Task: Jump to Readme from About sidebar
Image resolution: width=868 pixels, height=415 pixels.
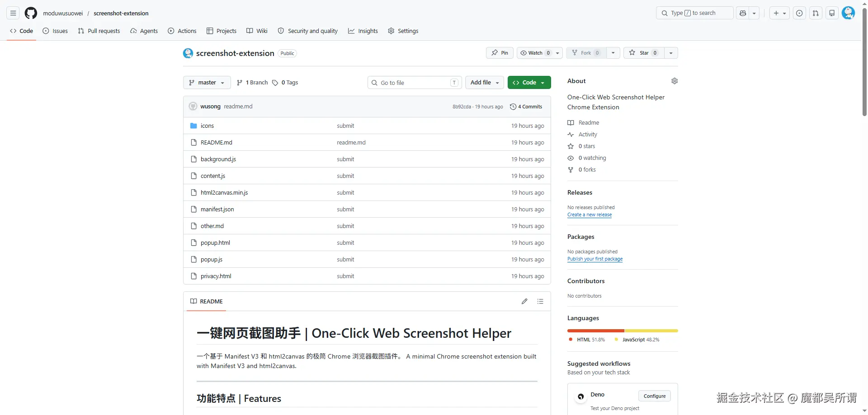Action: click(583, 123)
